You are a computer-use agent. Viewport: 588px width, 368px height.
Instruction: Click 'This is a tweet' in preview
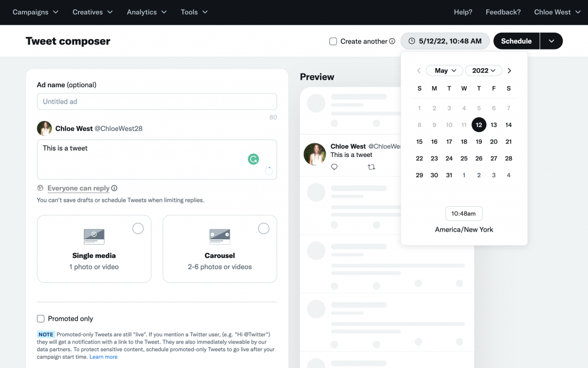point(351,155)
